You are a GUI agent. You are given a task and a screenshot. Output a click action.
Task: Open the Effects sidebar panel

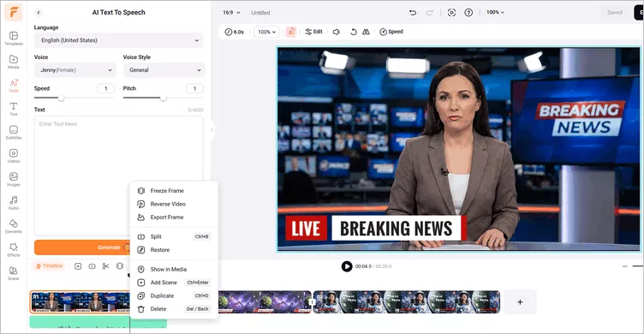coord(14,249)
